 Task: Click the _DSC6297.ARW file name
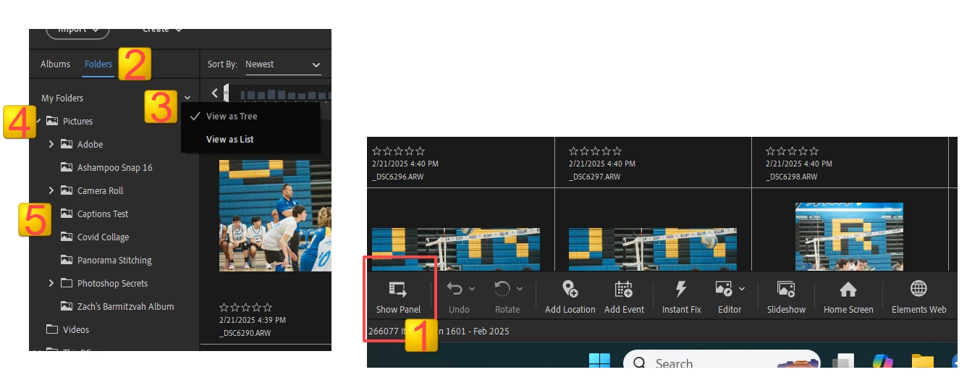[x=595, y=177]
